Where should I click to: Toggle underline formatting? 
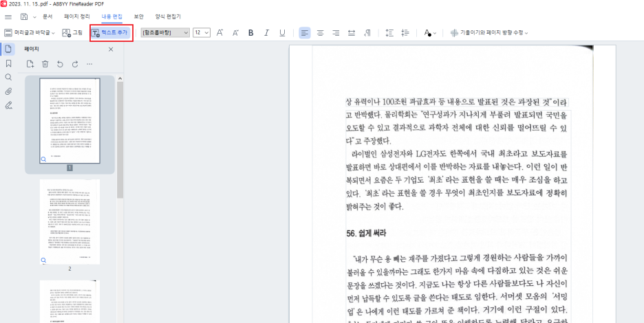point(282,33)
